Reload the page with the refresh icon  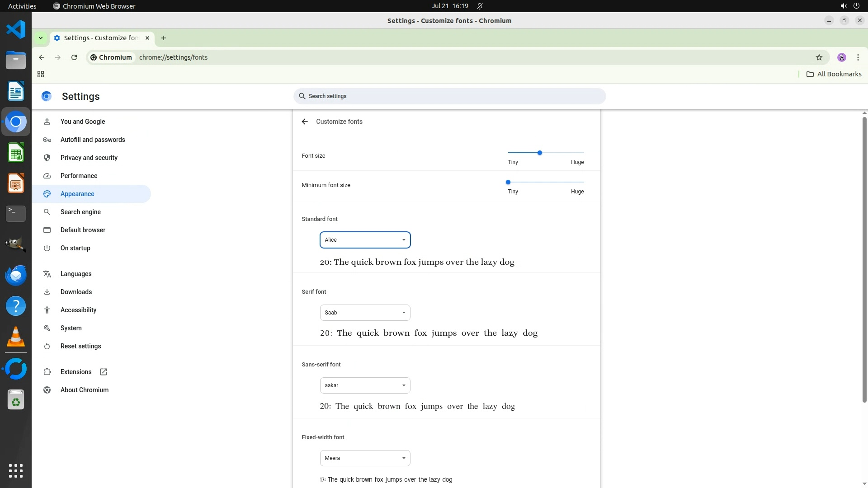[x=74, y=57]
